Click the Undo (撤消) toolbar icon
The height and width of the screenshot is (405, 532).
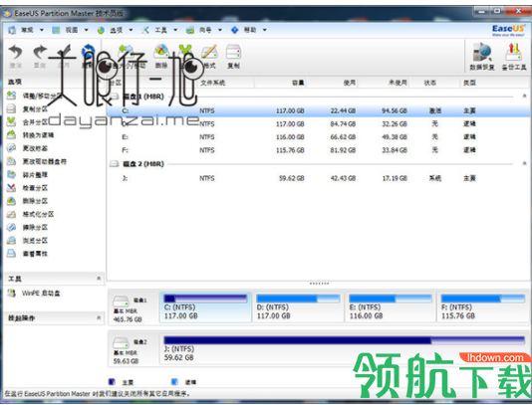point(16,57)
